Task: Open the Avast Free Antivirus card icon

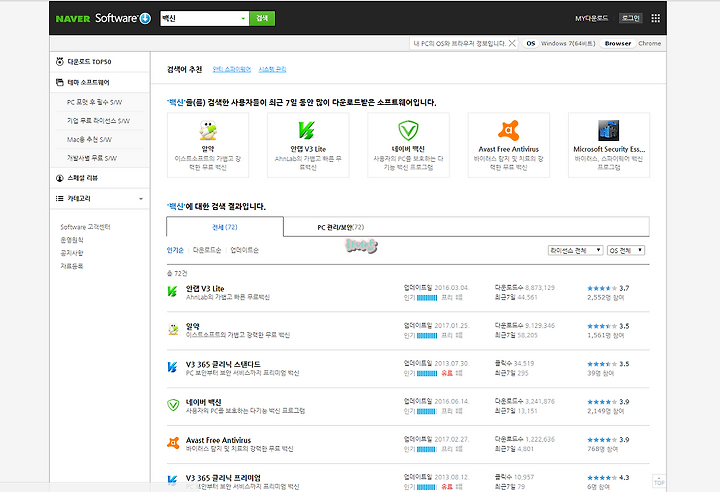Action: [x=508, y=130]
